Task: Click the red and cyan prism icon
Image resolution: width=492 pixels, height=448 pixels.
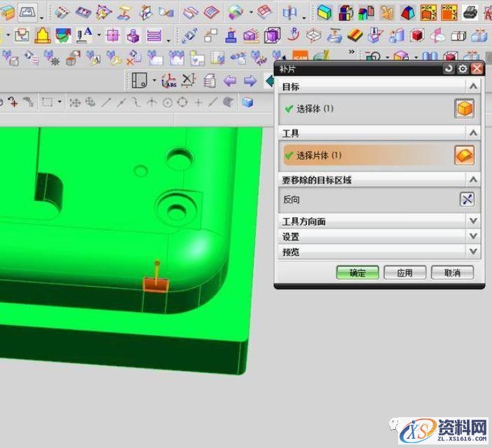Action: 408,13
